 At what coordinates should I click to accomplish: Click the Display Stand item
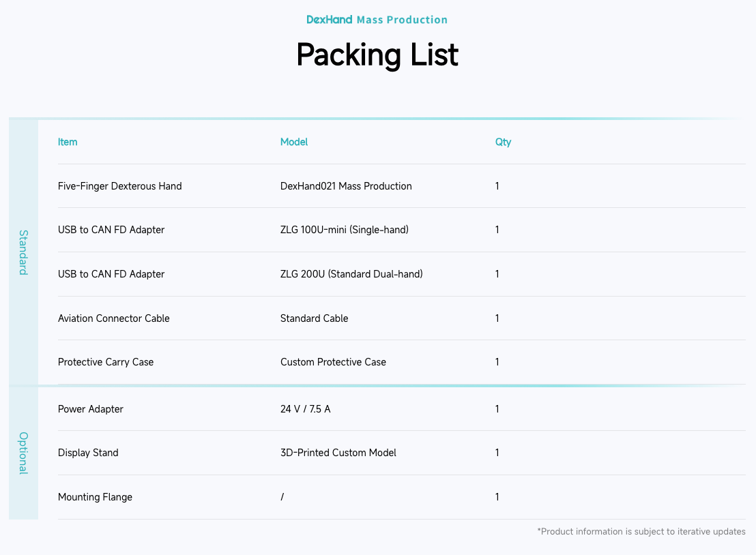pyautogui.click(x=88, y=453)
